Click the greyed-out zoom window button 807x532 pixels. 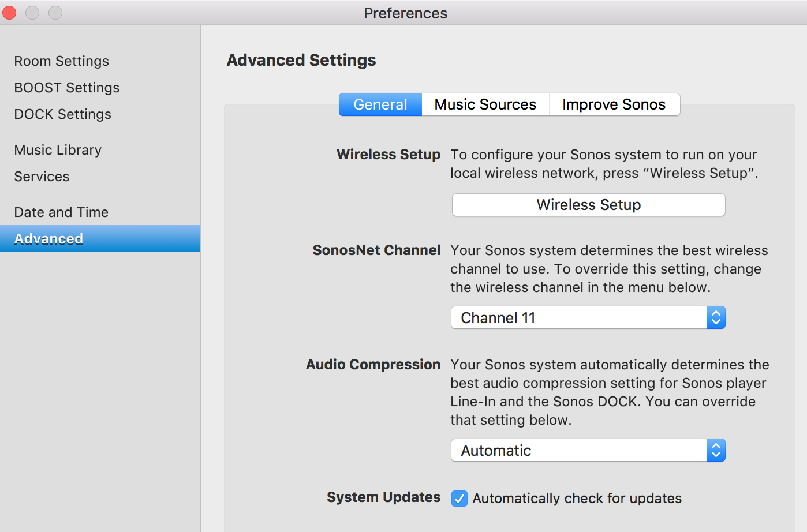pos(55,13)
